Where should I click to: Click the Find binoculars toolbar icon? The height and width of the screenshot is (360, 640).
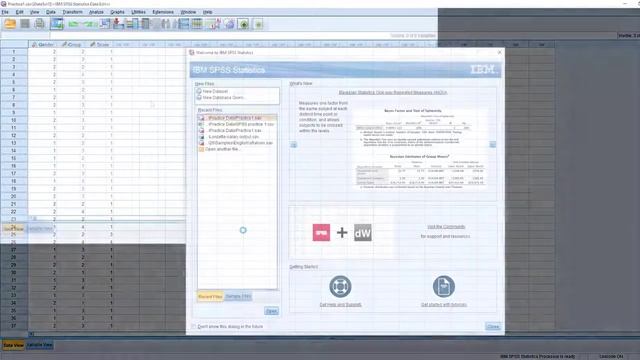tap(165, 24)
